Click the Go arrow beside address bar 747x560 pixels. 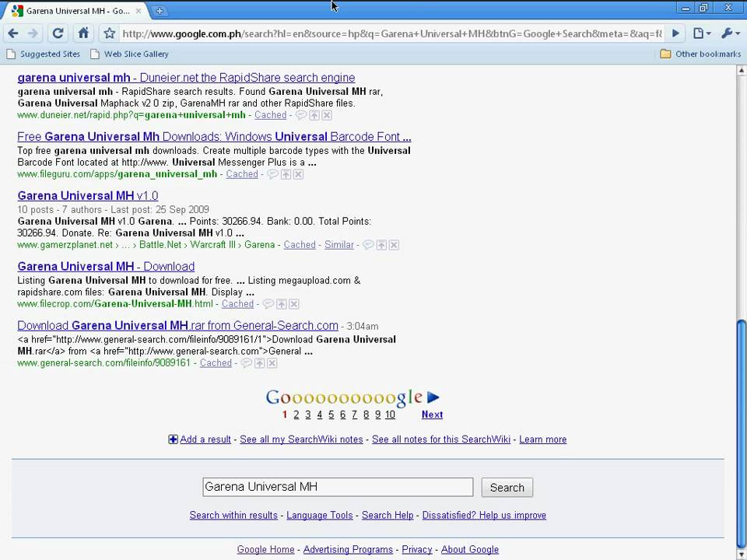point(675,33)
